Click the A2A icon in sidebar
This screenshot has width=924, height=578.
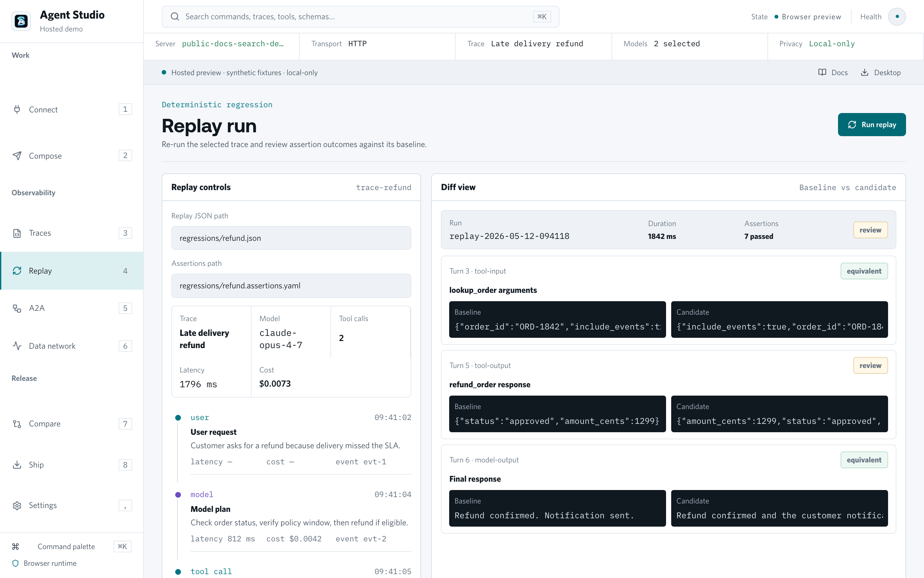point(17,308)
